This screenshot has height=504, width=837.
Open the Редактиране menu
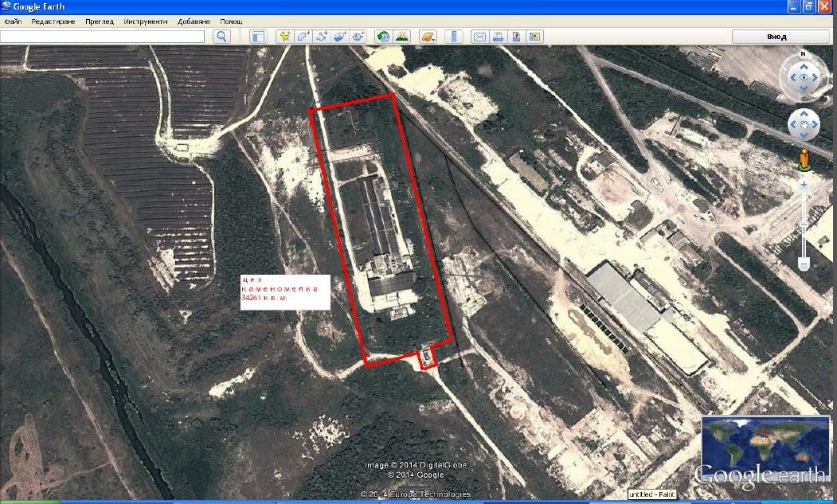53,21
